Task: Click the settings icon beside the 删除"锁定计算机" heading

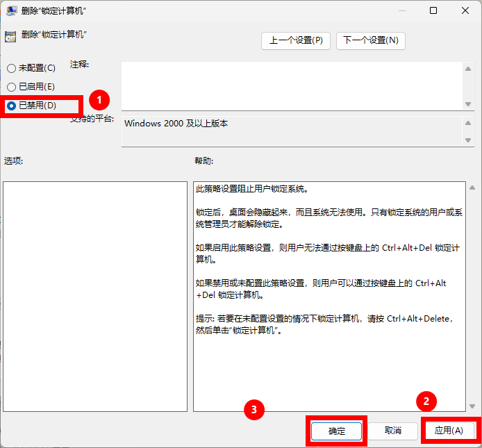Action: click(x=10, y=37)
